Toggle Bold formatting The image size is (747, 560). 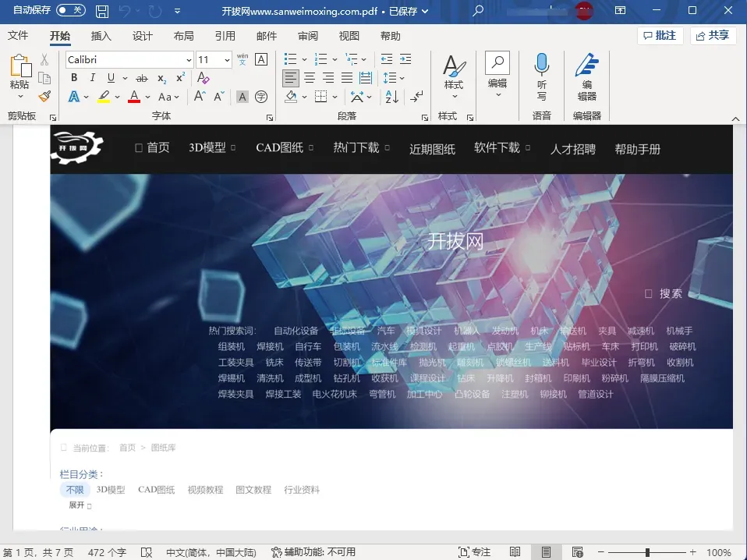pyautogui.click(x=74, y=78)
